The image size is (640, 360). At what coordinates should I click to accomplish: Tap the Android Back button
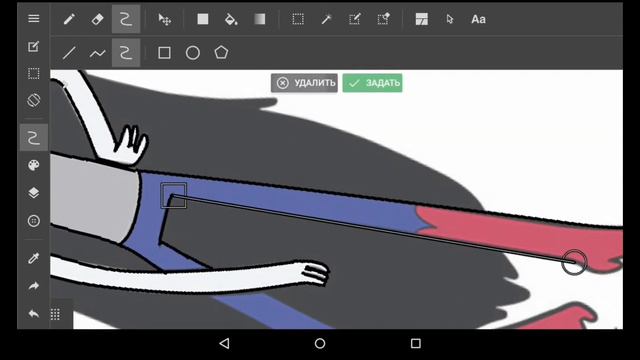(x=224, y=343)
